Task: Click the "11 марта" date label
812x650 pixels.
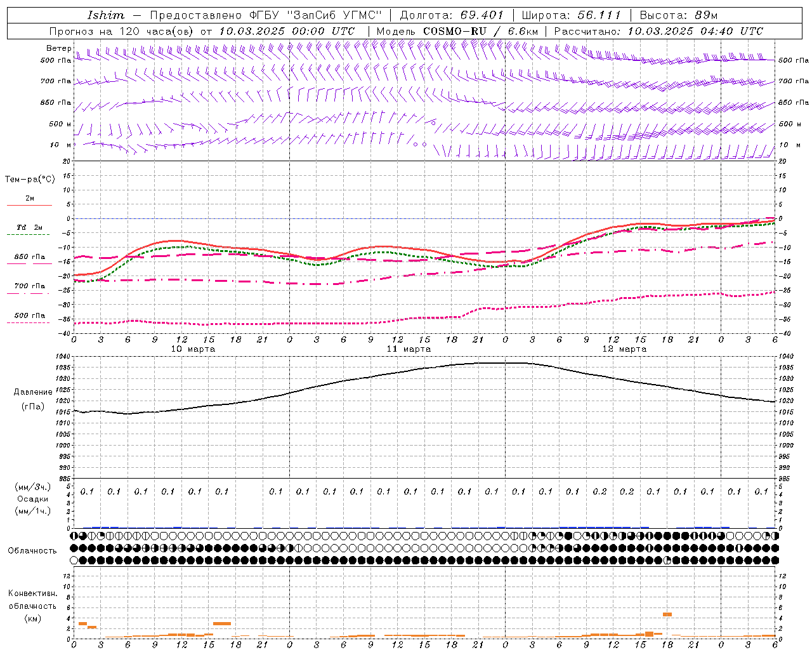Action: point(409,349)
